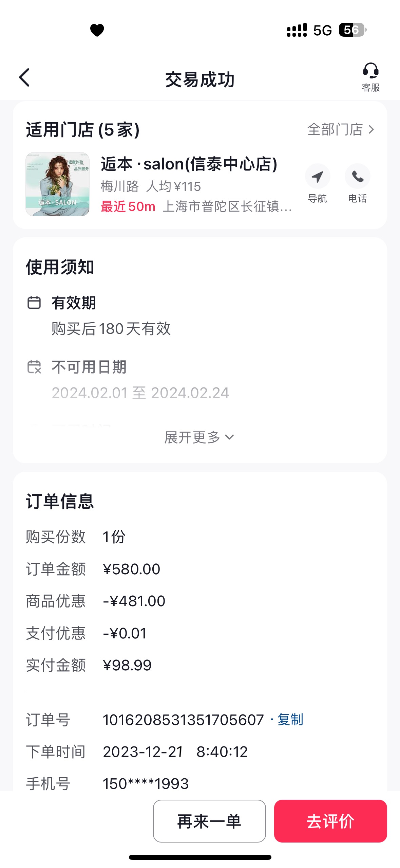Tap the store address 上海市普陀区长征镇
The image size is (400, 868).
click(227, 206)
